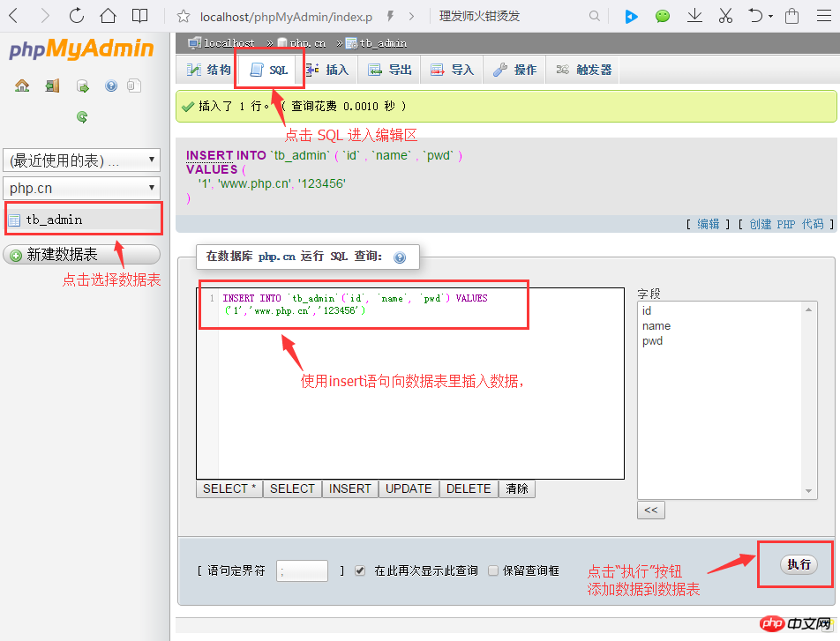Image resolution: width=840 pixels, height=641 pixels.
Task: Refresh the navigation panel with green arrow icon
Action: [81, 116]
